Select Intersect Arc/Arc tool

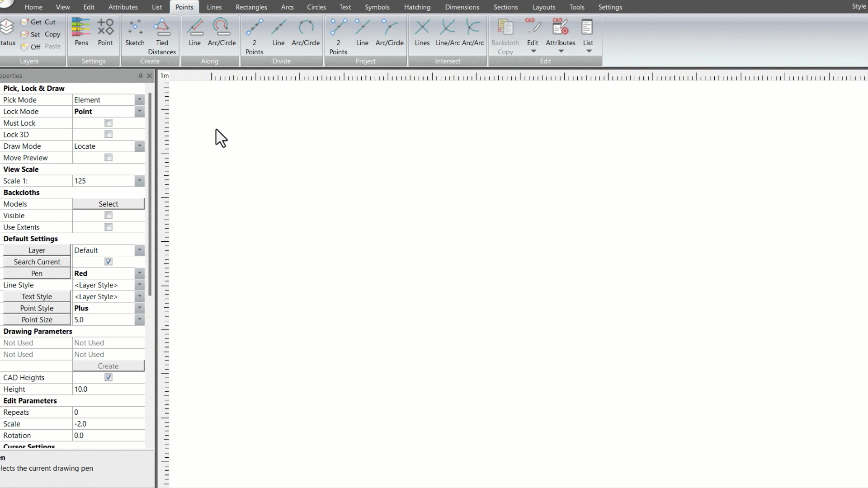pyautogui.click(x=473, y=32)
